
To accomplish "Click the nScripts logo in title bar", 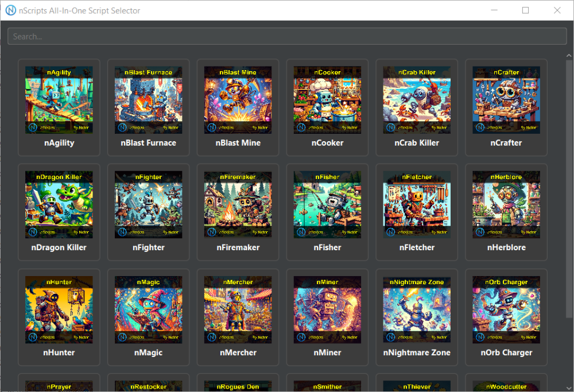I will click(10, 10).
